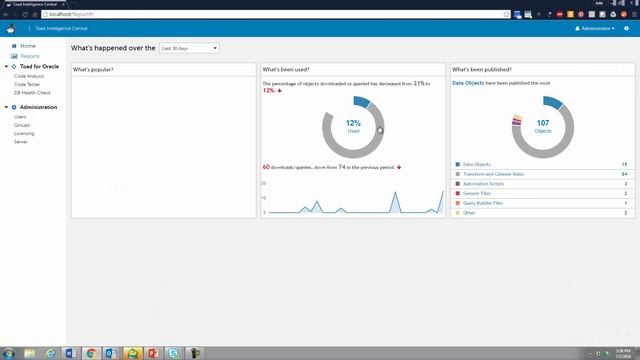Image resolution: width=640 pixels, height=360 pixels.
Task: Open Chrome from the taskbar
Action: click(x=91, y=353)
